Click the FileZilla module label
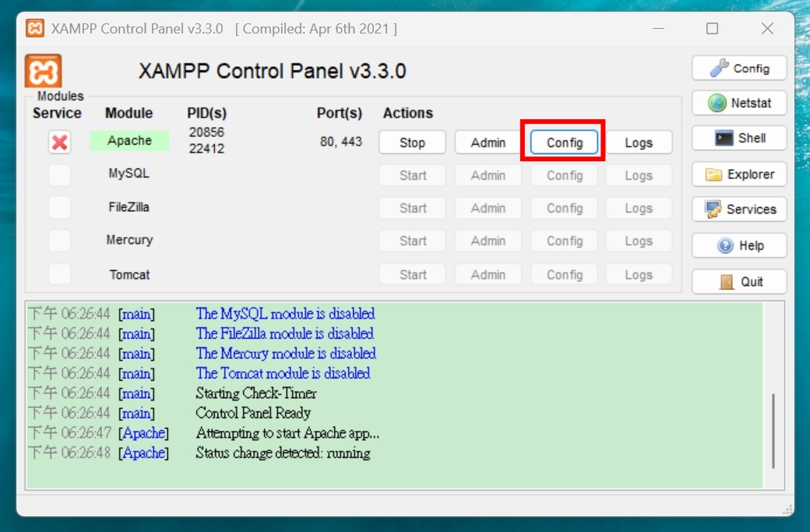Screen dimensions: 810x532 [x=129, y=207]
